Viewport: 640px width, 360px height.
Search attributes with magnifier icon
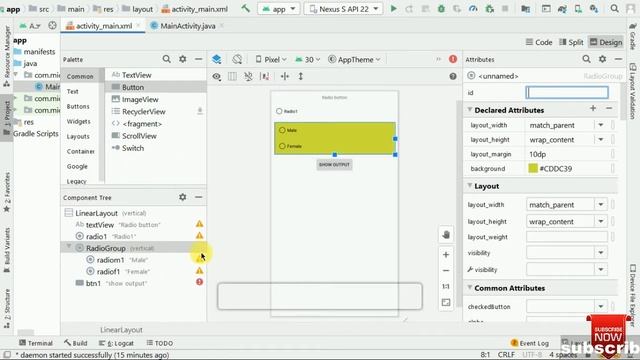pyautogui.click(x=587, y=59)
